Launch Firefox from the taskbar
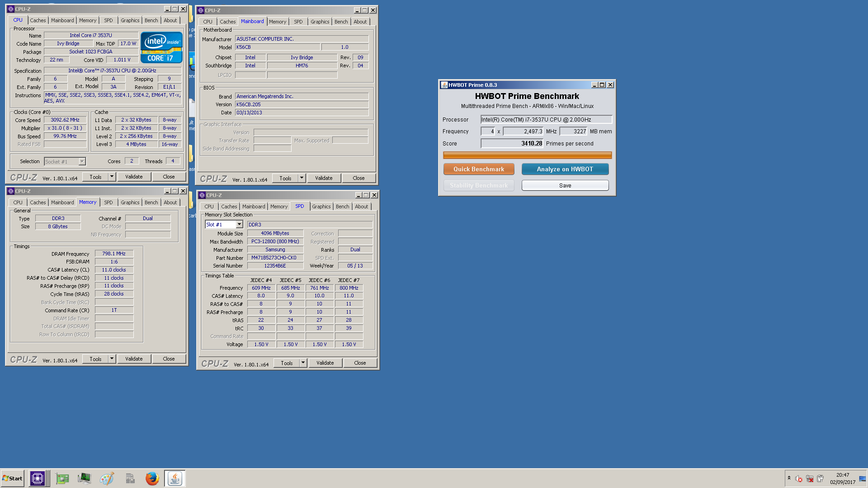The height and width of the screenshot is (488, 868). click(x=152, y=479)
